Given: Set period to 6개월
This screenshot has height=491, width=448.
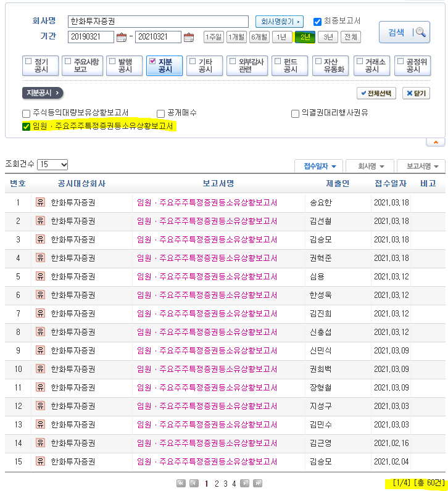Looking at the screenshot, I should pyautogui.click(x=259, y=37).
